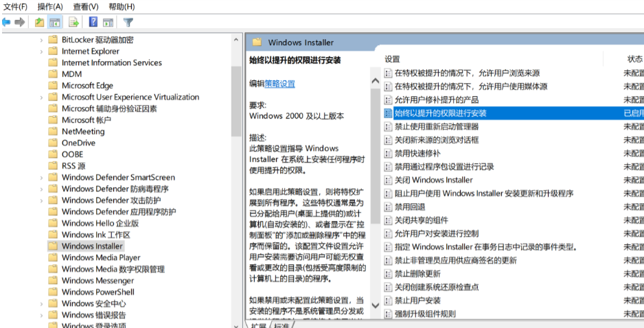Expand the BitLocker 驱动器加密 tree node
The image size is (644, 328).
click(x=41, y=40)
